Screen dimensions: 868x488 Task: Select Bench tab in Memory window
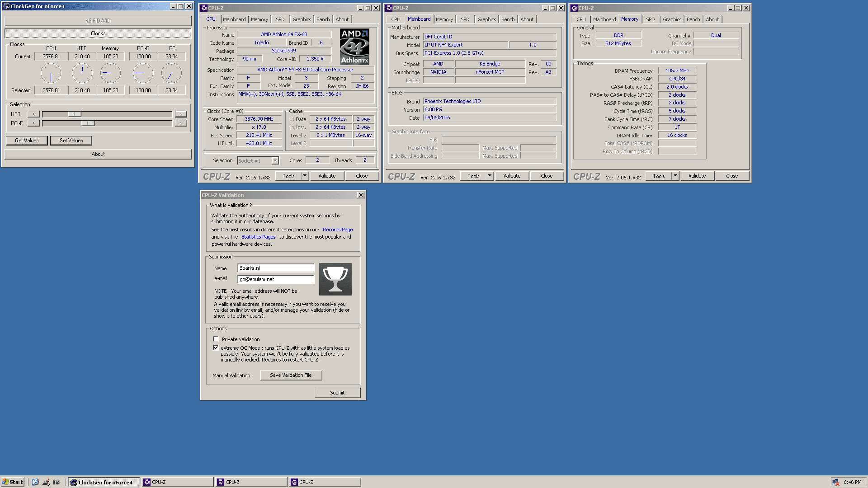coord(693,19)
